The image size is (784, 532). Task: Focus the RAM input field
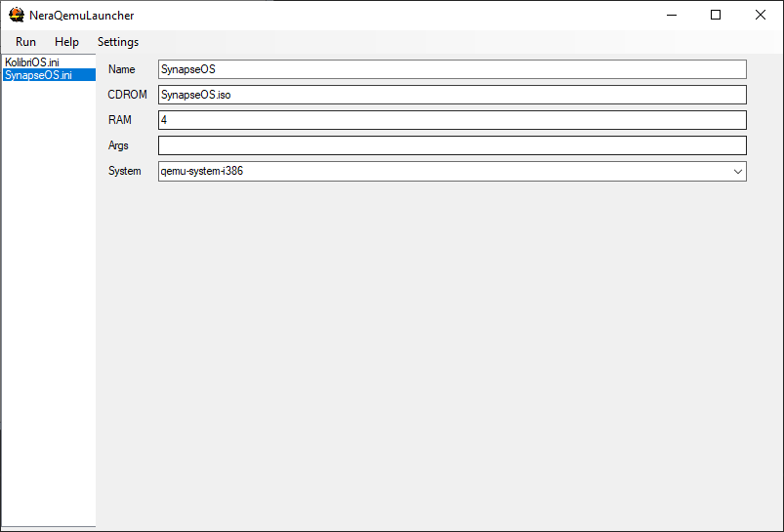coord(452,120)
